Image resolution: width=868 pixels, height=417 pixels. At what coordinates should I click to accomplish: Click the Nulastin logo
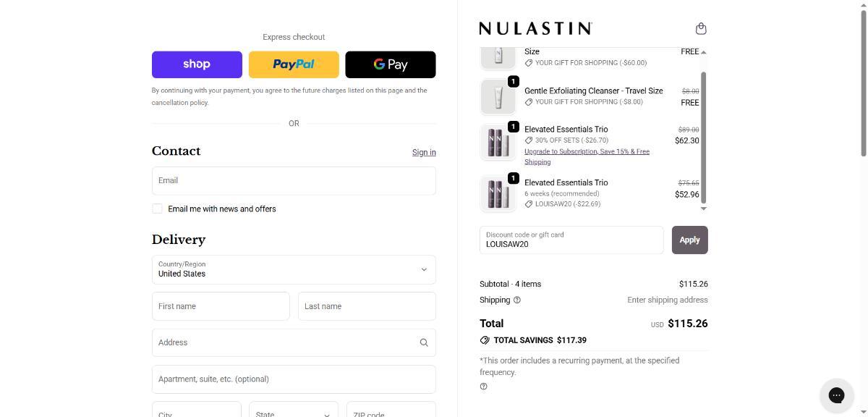[x=535, y=28]
